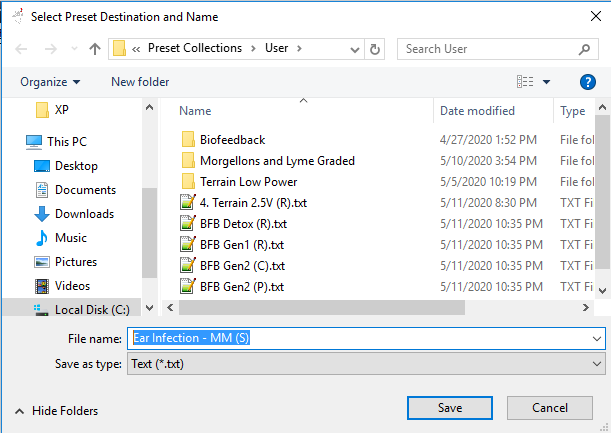Collapse the panel with Hide Folders

tap(56, 410)
